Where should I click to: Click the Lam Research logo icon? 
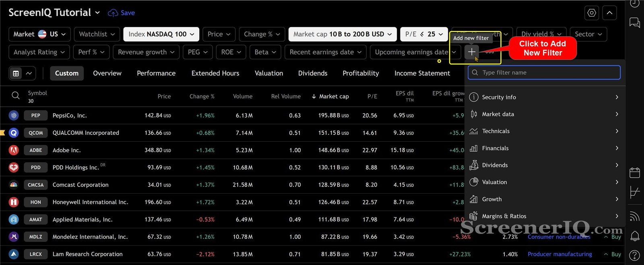pos(14,254)
